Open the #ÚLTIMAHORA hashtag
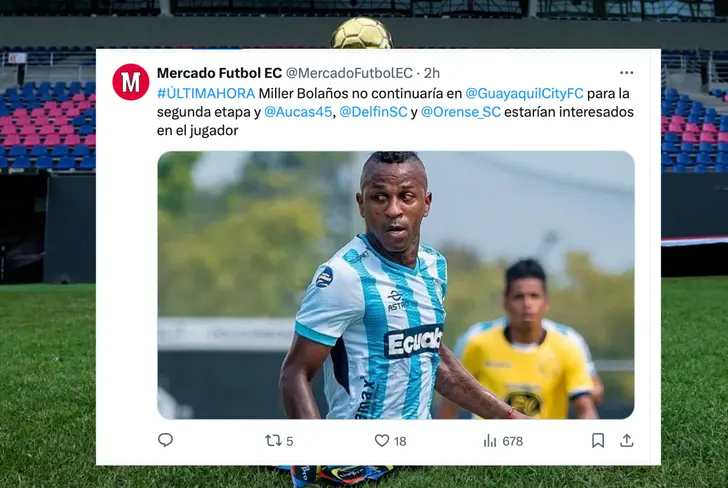The image size is (728, 488). pyautogui.click(x=206, y=93)
